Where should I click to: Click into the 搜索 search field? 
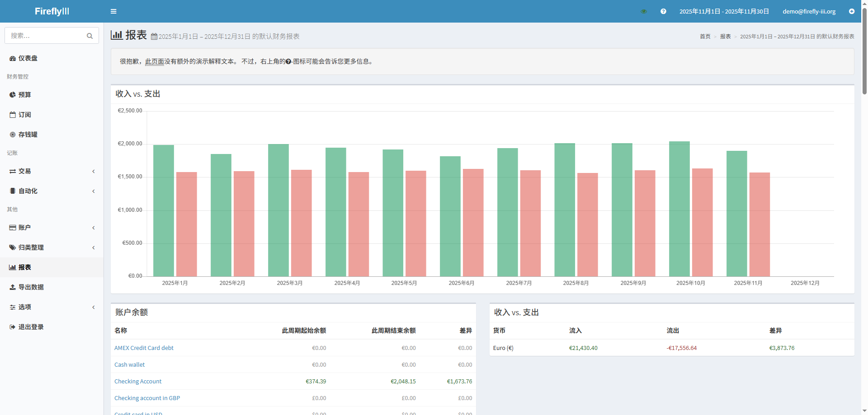[45, 36]
